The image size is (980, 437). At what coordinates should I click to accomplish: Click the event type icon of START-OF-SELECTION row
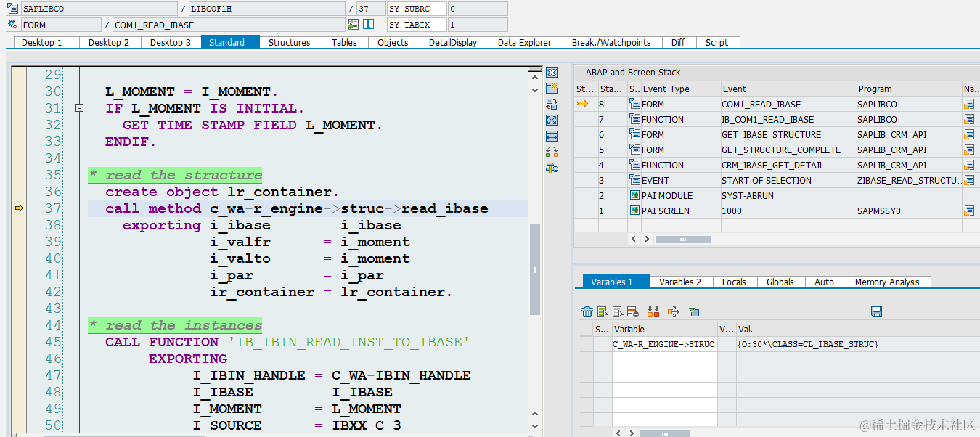(635, 181)
